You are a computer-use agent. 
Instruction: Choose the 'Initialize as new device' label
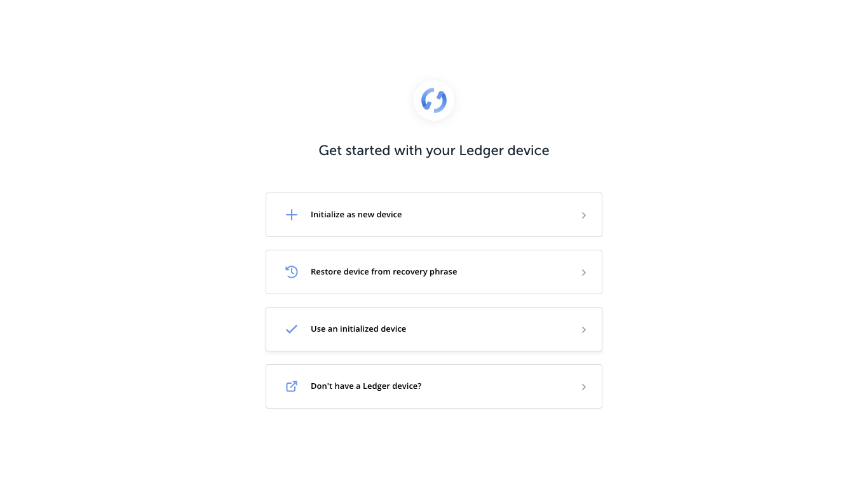pyautogui.click(x=356, y=215)
